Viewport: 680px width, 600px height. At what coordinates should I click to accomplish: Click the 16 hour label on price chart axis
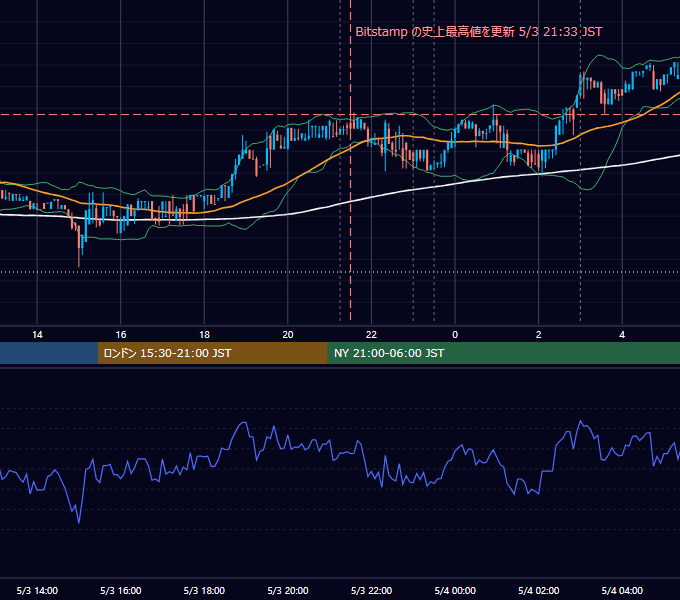tap(121, 335)
